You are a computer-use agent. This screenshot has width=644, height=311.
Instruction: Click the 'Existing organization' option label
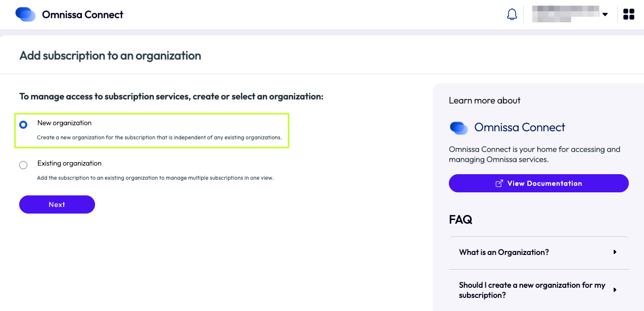(x=69, y=164)
